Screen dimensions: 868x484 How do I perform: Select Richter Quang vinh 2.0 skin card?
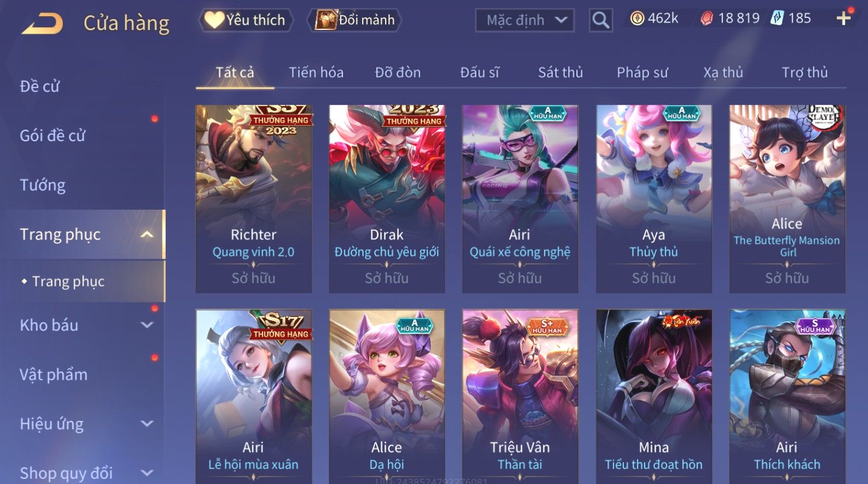253,199
